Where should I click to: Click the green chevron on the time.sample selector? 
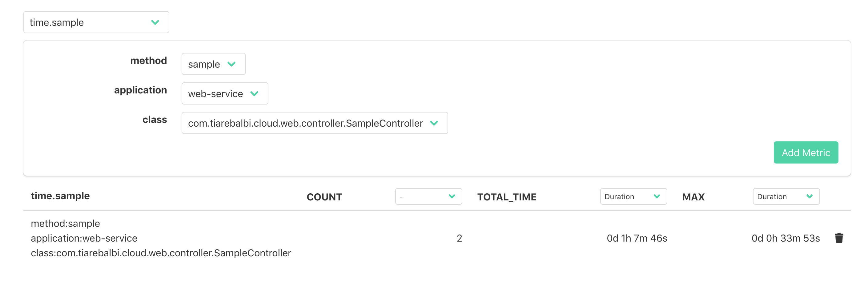pos(155,22)
